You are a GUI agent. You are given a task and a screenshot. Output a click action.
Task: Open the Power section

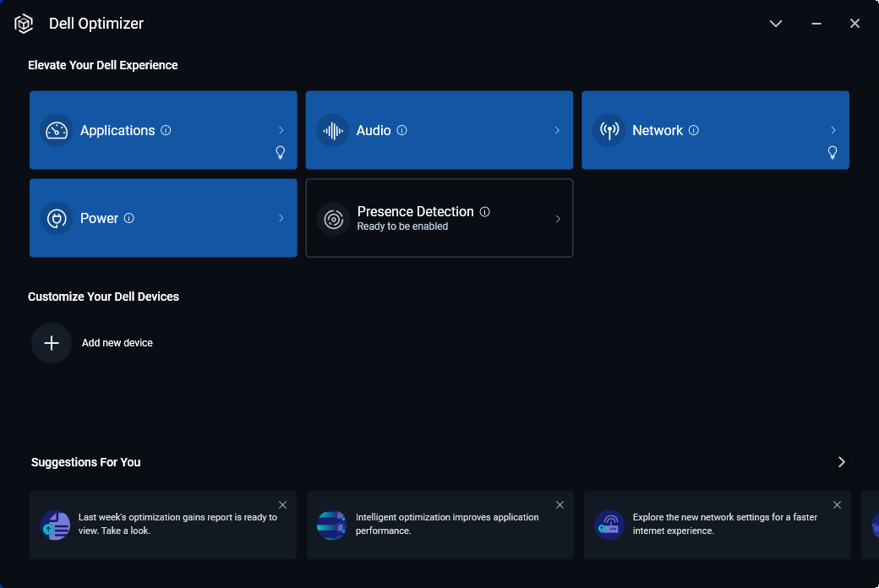(163, 218)
